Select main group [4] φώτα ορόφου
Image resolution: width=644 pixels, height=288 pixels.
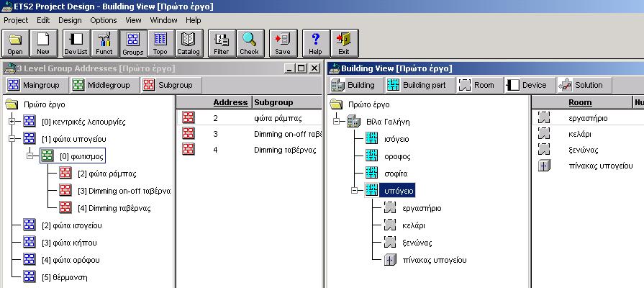[71, 260]
